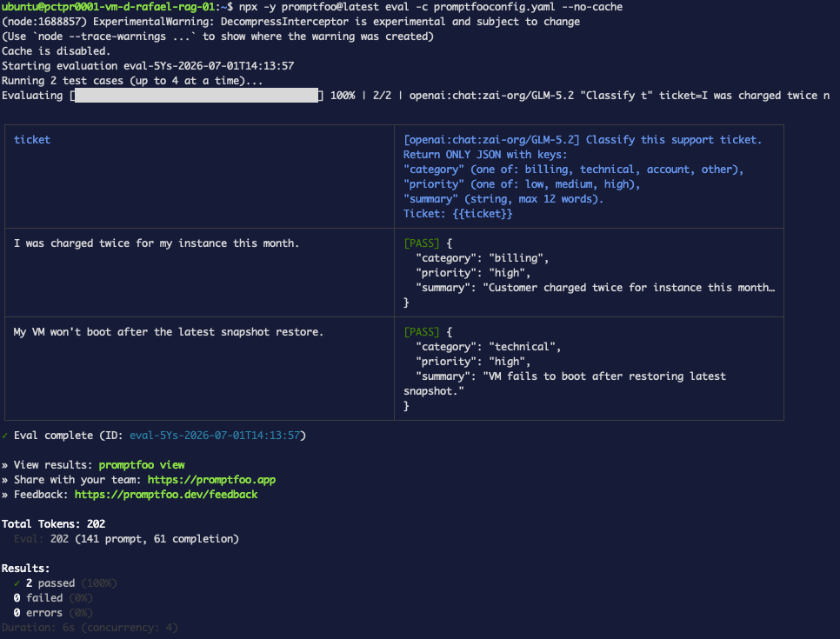This screenshot has width=840, height=639.
Task: Click the second [PASS] label for technical result
Action: [x=422, y=332]
